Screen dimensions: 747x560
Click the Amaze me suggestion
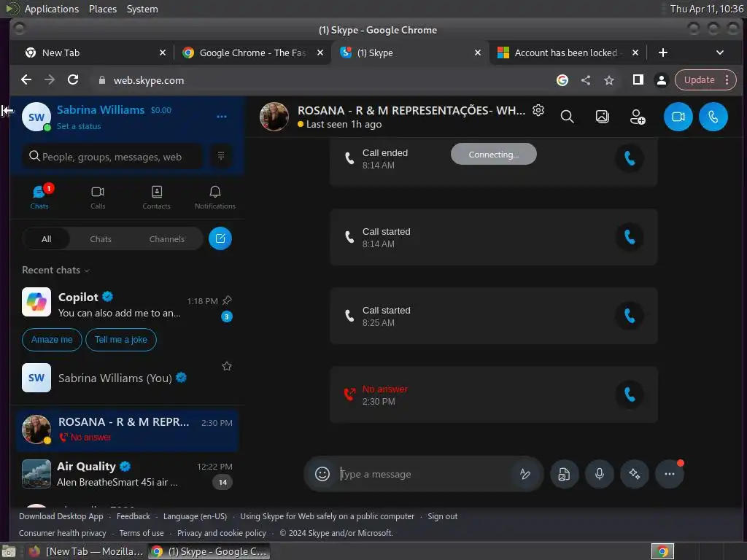point(52,340)
